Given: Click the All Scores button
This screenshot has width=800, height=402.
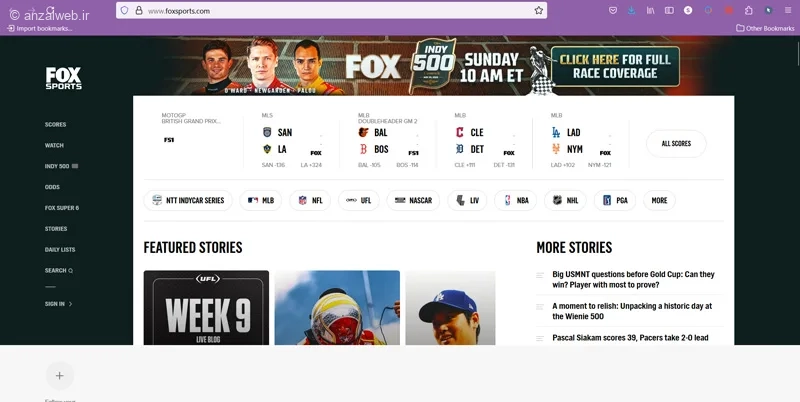Looking at the screenshot, I should point(676,143).
